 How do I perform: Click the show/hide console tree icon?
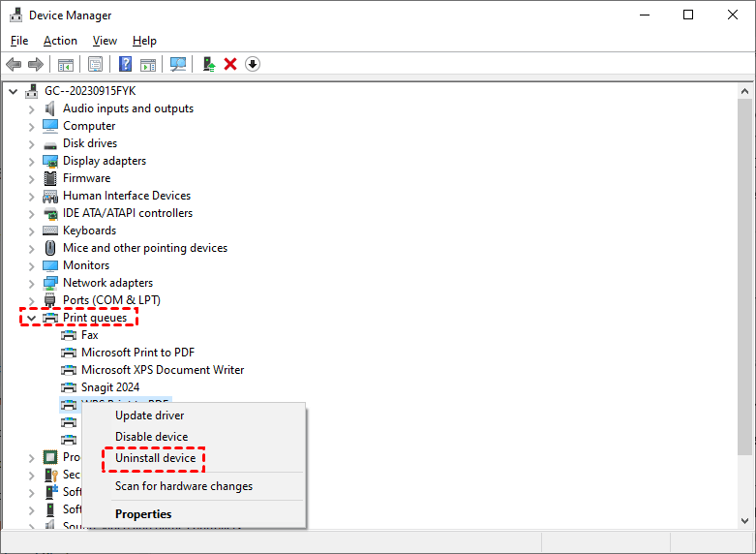coord(66,64)
